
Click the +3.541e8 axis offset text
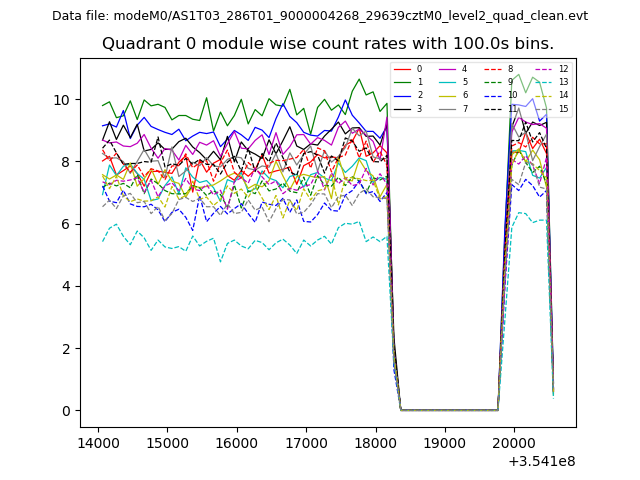[541, 461]
